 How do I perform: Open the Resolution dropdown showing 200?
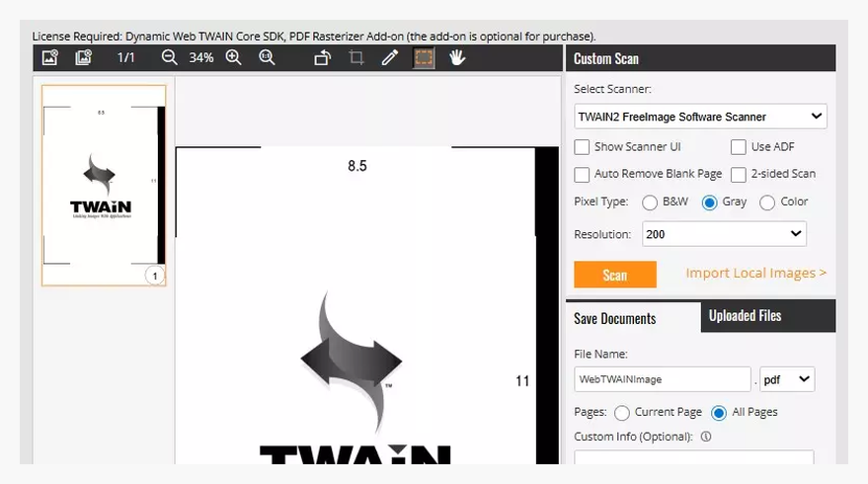pyautogui.click(x=724, y=234)
